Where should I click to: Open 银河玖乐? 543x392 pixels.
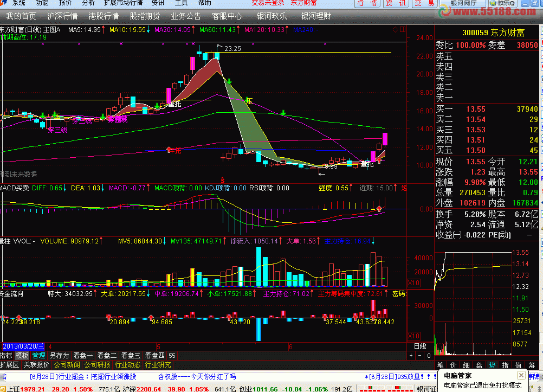(x=272, y=16)
